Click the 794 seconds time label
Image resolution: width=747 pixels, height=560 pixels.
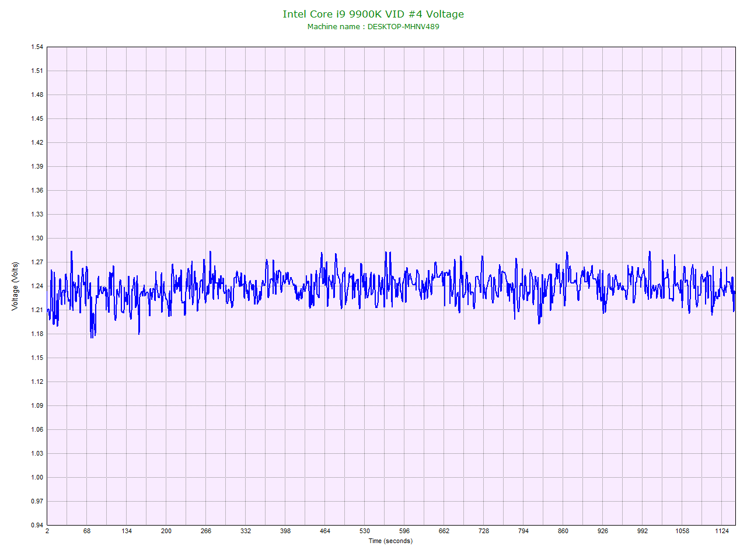tap(523, 531)
